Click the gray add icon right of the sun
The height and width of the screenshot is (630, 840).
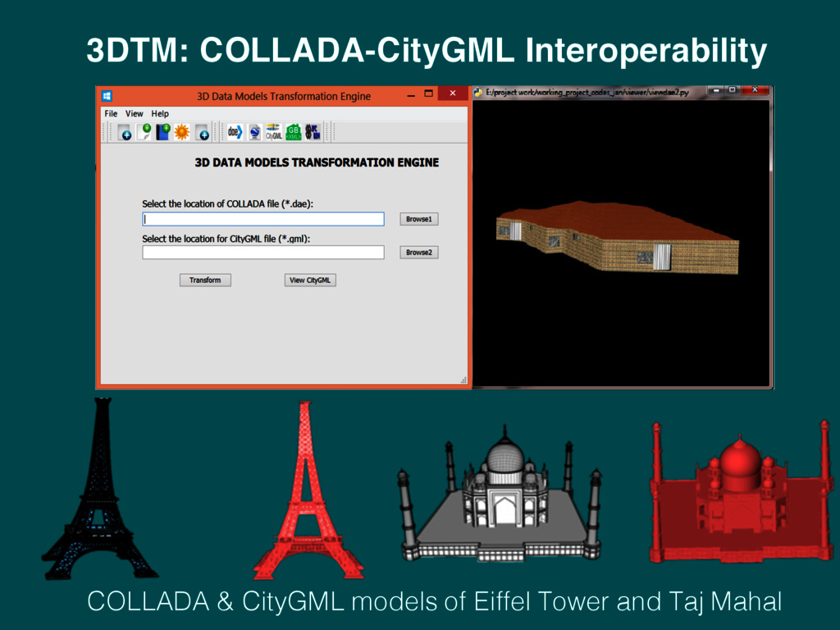[202, 132]
